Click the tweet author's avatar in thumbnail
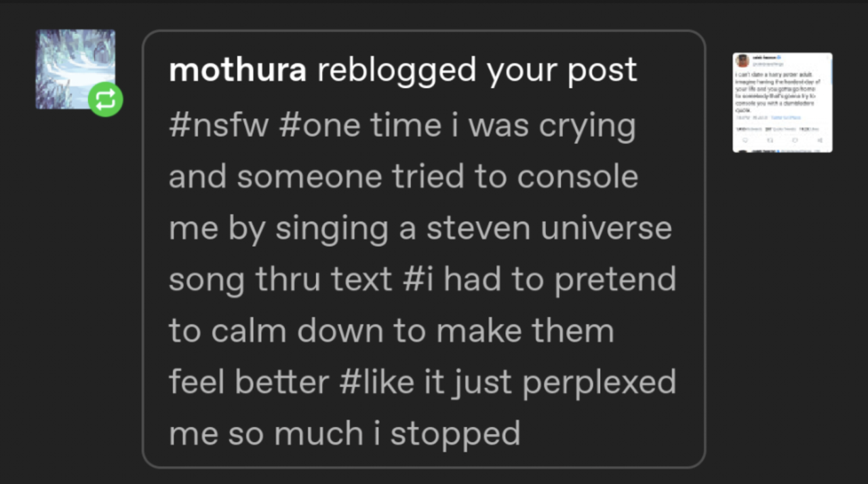This screenshot has height=484, width=868. [742, 60]
